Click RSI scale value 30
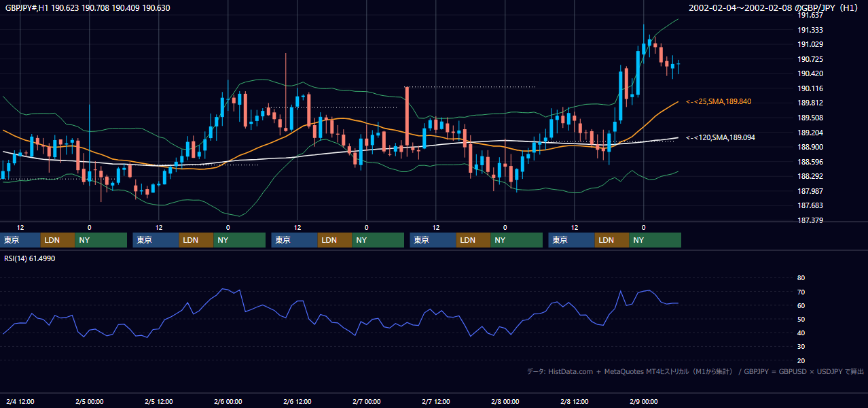The height and width of the screenshot is (408, 868). tap(801, 347)
